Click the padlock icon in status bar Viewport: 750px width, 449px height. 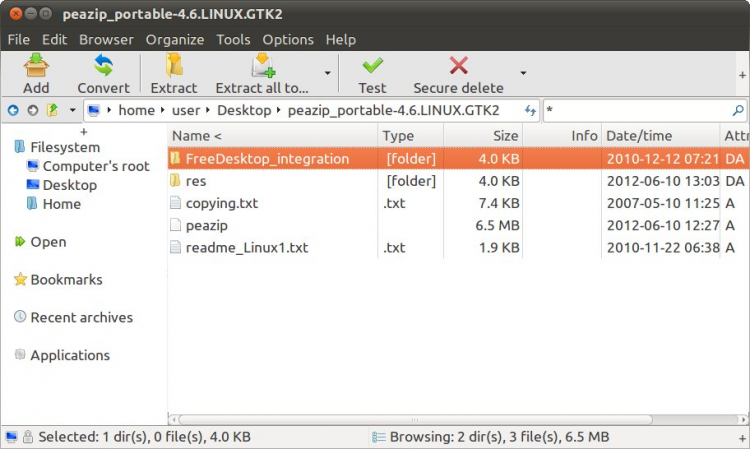(28, 436)
